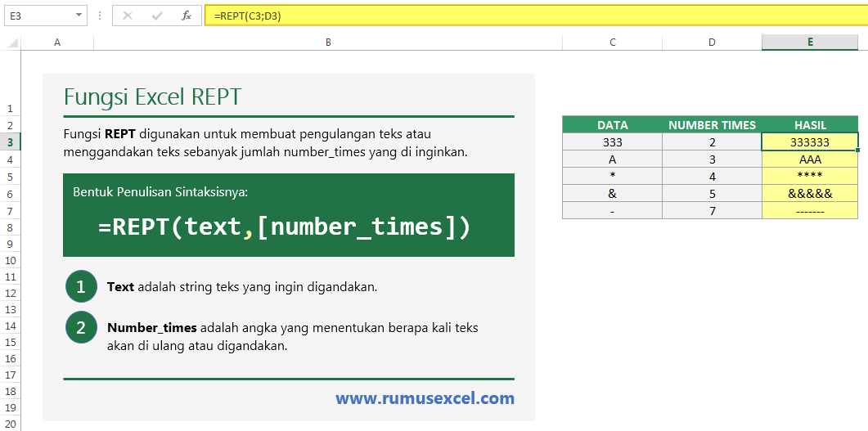868x431 pixels.
Task: Select number times cell with value 3
Action: [x=712, y=159]
